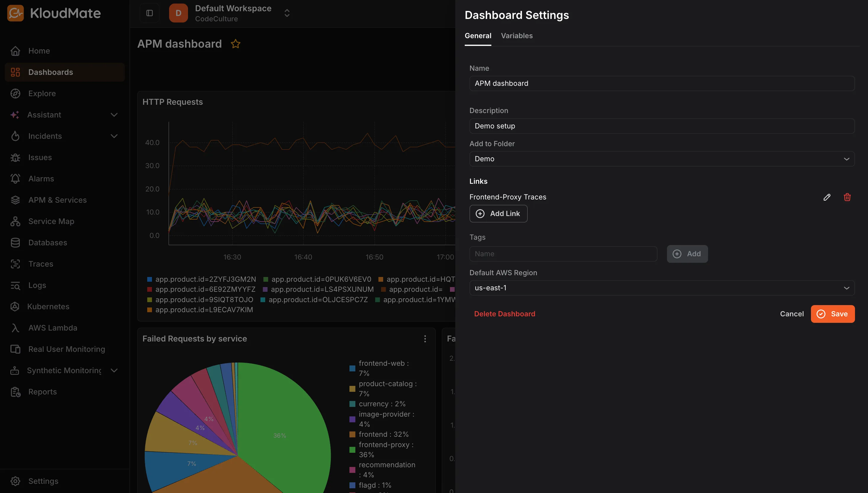Open the Reports page

pos(65,392)
